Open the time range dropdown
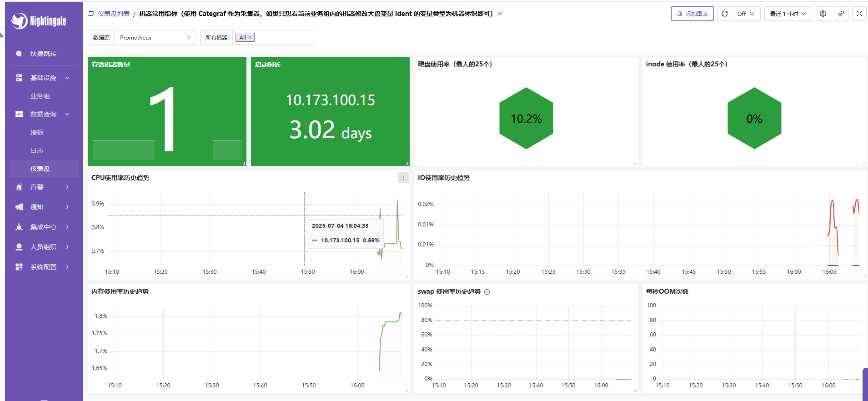This screenshot has width=868, height=401. point(788,14)
